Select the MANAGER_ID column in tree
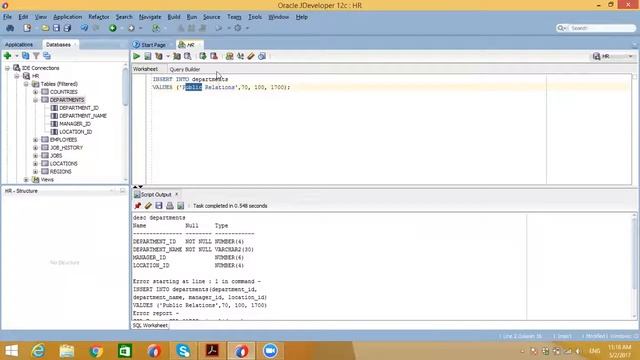Viewport: 640px width, 360px height. click(75, 124)
